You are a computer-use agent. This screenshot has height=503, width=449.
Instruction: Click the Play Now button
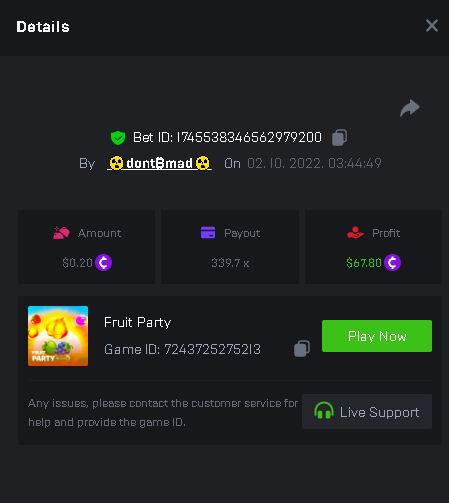coord(377,336)
